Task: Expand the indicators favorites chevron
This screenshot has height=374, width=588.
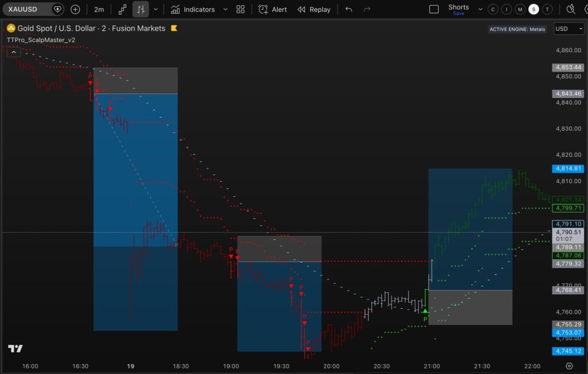Action: tap(225, 9)
